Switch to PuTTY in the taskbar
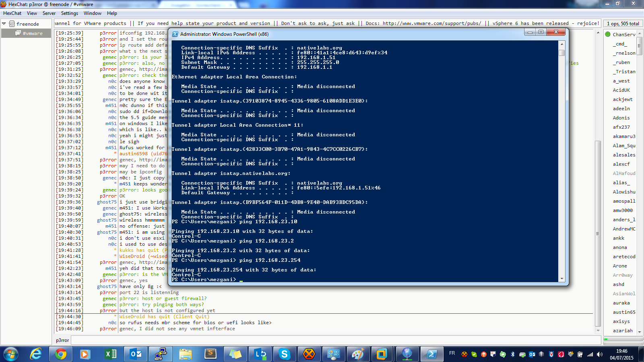The height and width of the screenshot is (362, 644). (161, 354)
